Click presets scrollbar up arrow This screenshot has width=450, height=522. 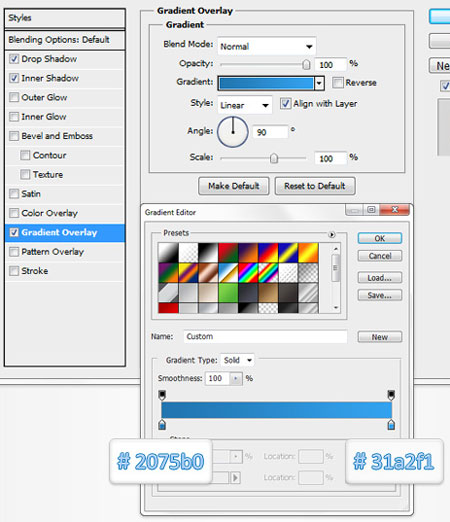coord(336,249)
